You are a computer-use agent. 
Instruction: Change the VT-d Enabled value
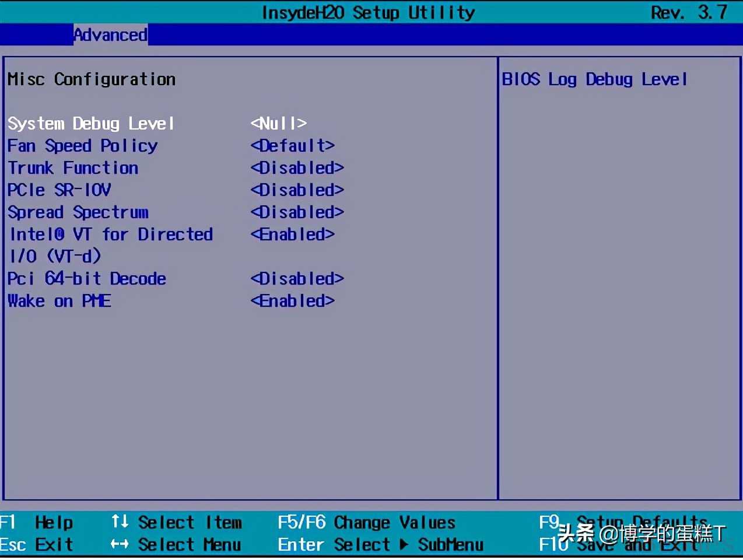292,235
